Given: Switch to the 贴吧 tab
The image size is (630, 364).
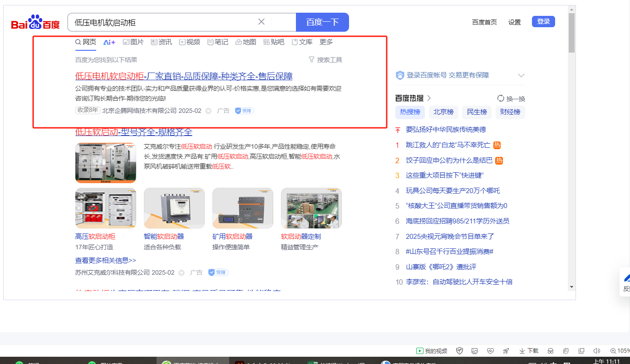Looking at the screenshot, I should coord(274,42).
